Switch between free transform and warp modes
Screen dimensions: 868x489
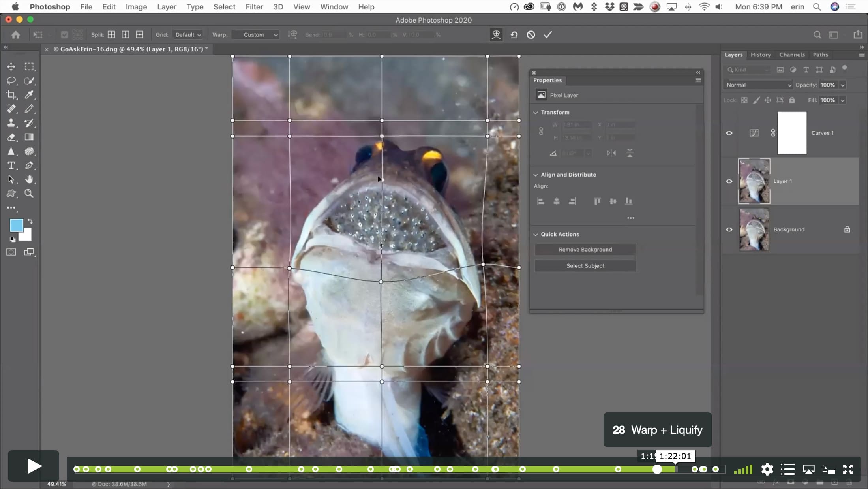(x=496, y=35)
